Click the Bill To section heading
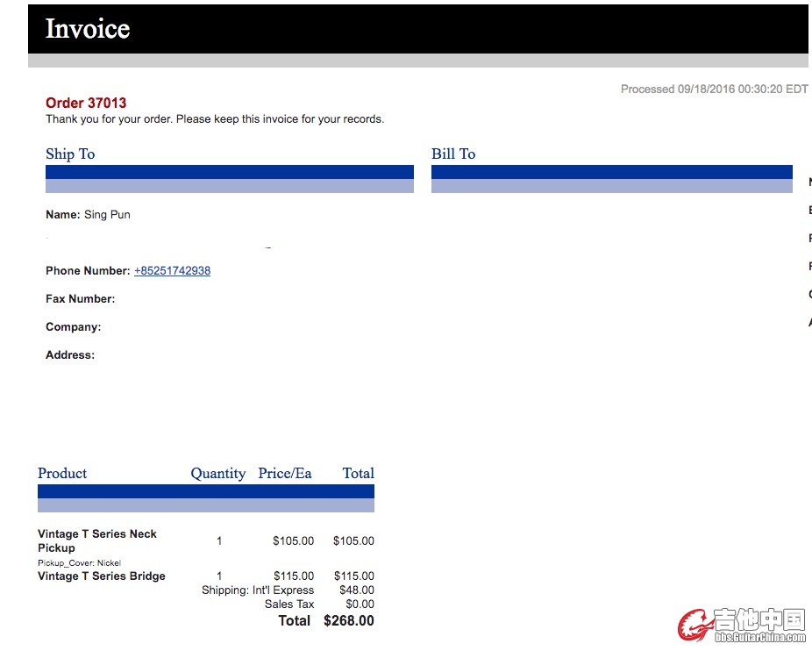This screenshot has width=812, height=651. [453, 154]
